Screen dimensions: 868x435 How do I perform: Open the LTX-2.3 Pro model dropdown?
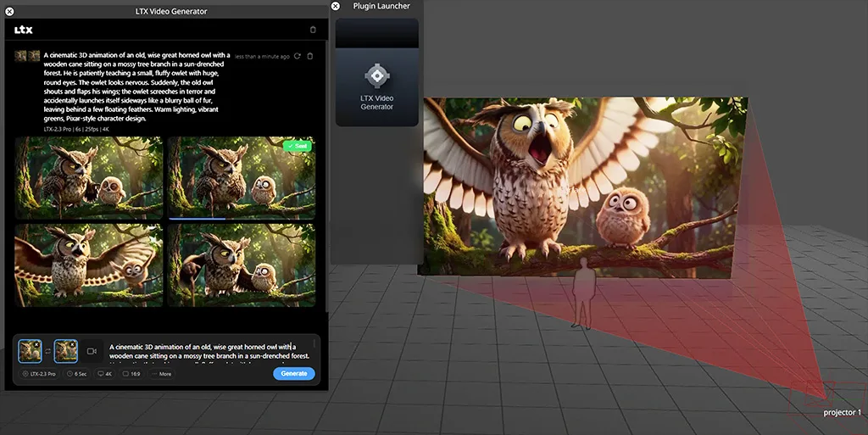pyautogui.click(x=40, y=374)
